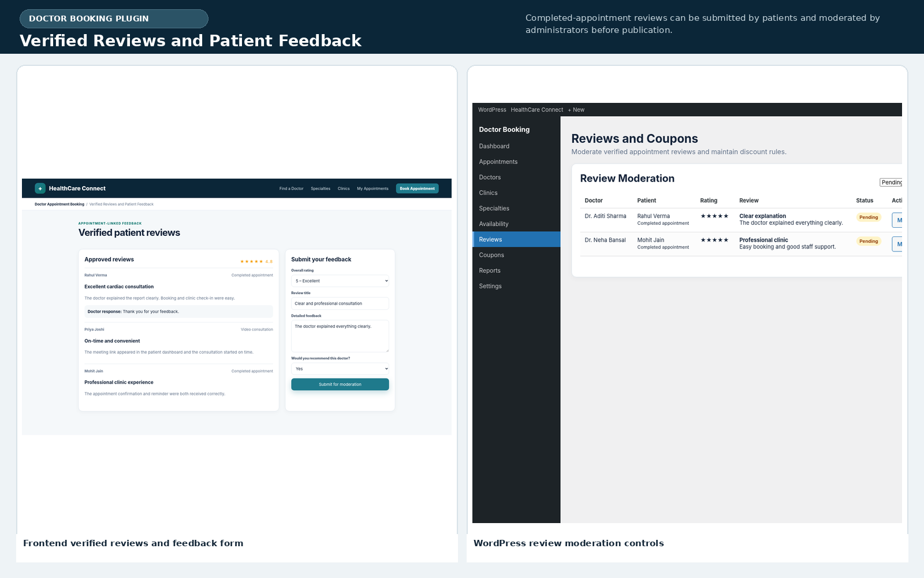The width and height of the screenshot is (924, 578).
Task: Click the approved reviews star rating
Action: (256, 261)
